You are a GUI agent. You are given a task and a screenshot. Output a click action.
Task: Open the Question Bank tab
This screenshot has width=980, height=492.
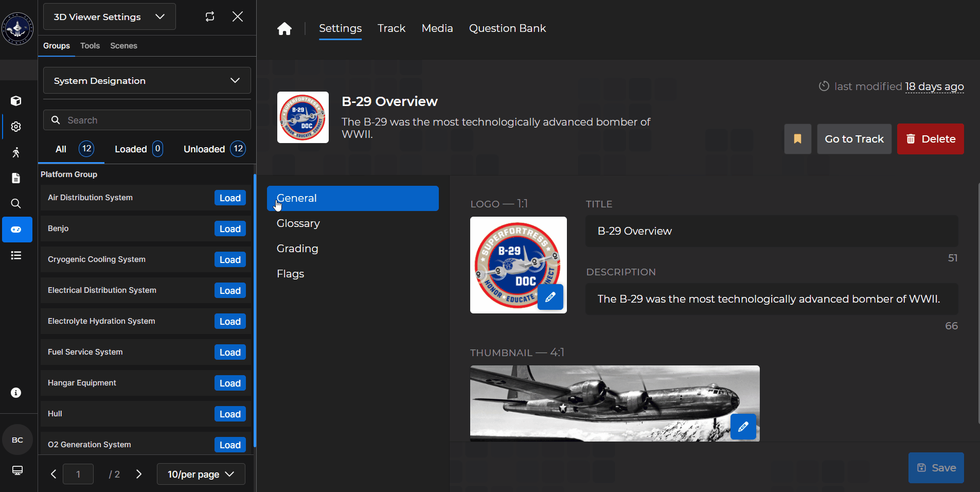click(508, 28)
